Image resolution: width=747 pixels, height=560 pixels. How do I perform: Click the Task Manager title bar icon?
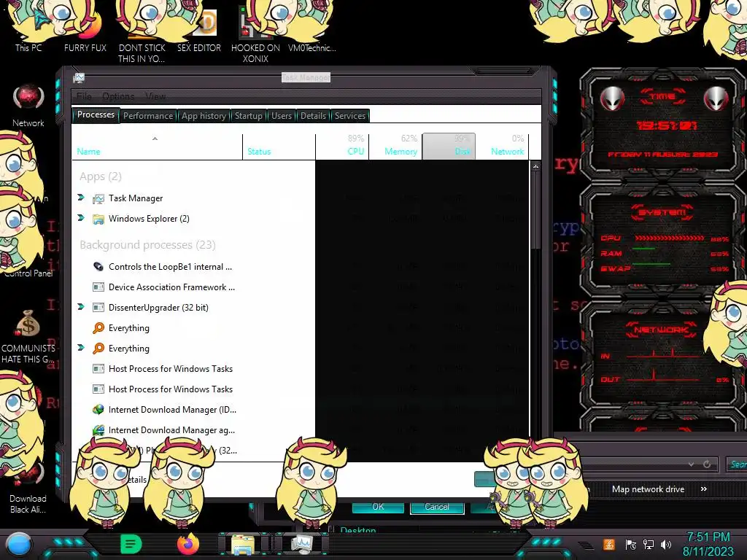[x=79, y=77]
